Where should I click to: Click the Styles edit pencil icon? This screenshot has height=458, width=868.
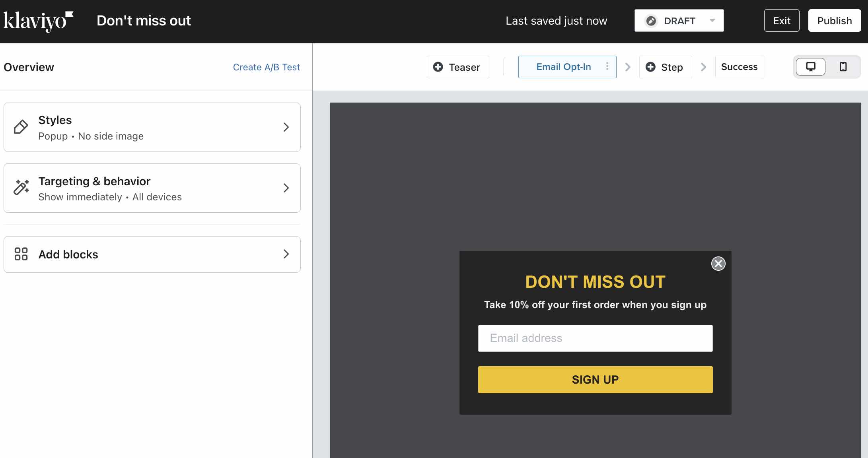(21, 127)
